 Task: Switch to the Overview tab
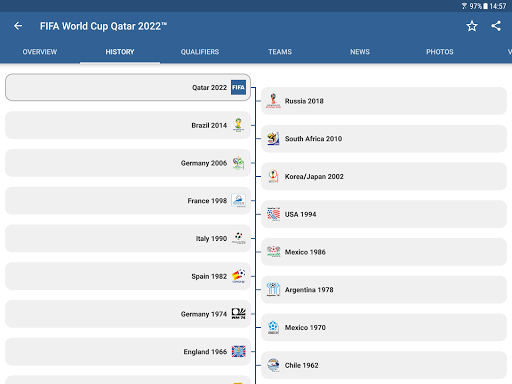point(40,52)
